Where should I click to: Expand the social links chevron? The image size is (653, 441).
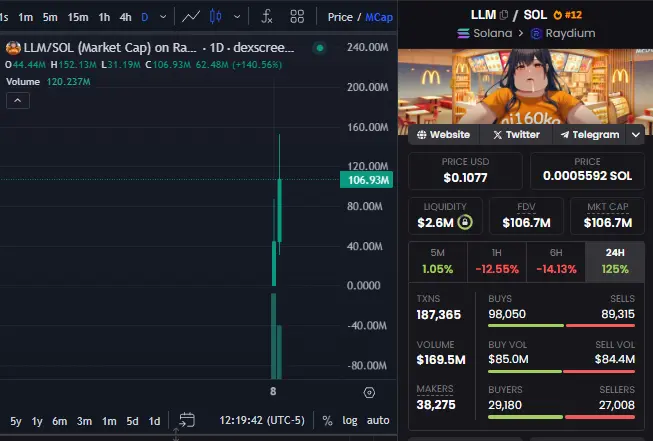[x=636, y=135]
